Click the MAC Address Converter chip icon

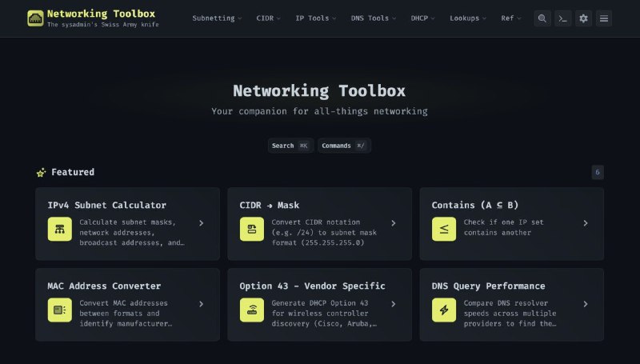(x=59, y=310)
